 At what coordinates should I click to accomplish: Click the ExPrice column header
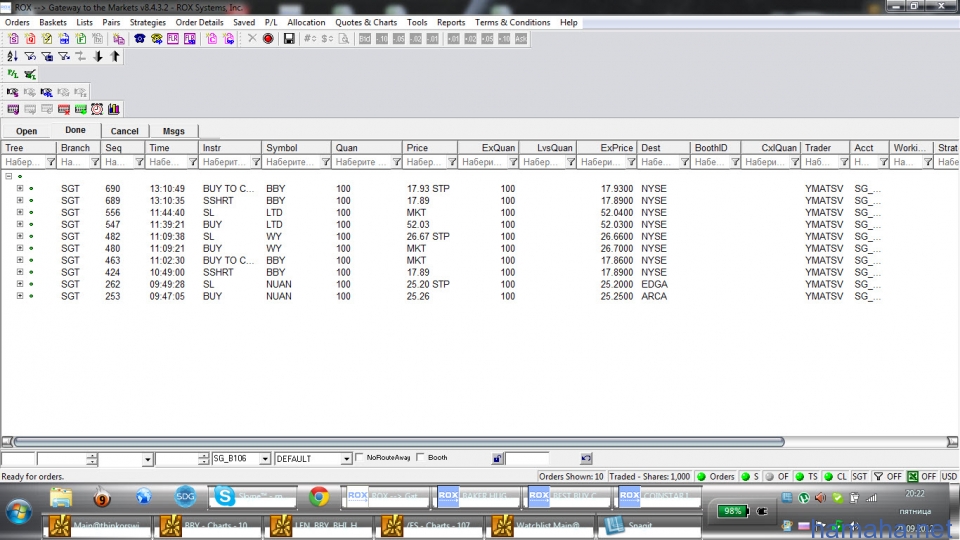pos(606,148)
